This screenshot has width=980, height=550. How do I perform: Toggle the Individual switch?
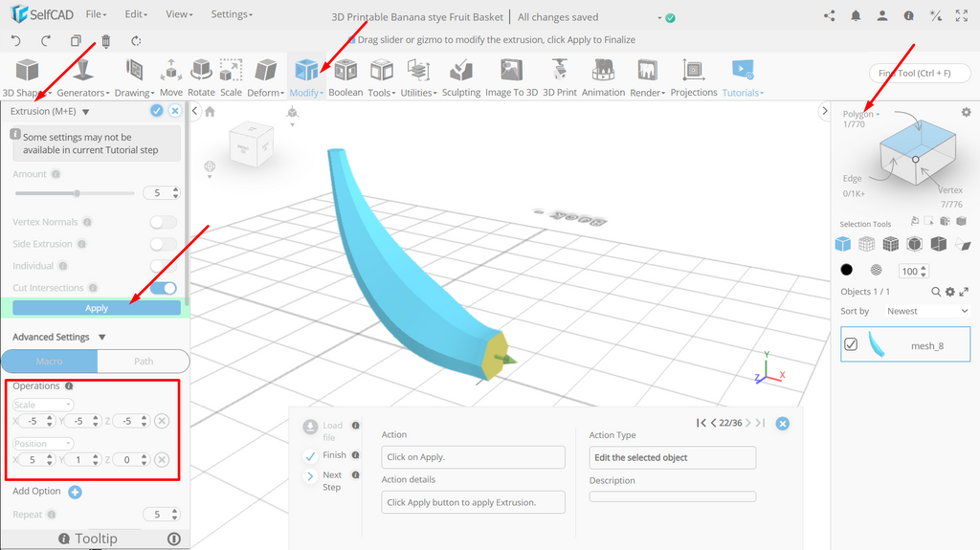(x=163, y=266)
